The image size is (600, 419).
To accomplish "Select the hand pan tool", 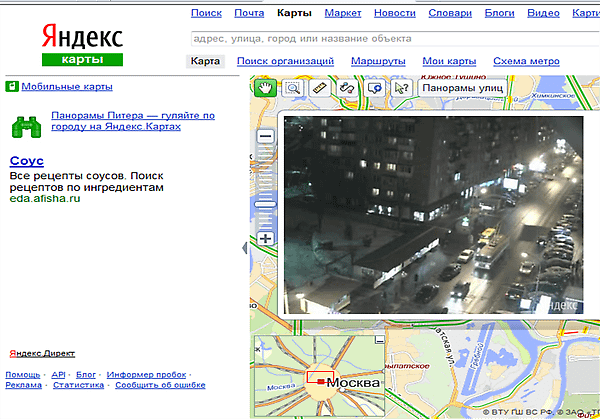I will 265,88.
